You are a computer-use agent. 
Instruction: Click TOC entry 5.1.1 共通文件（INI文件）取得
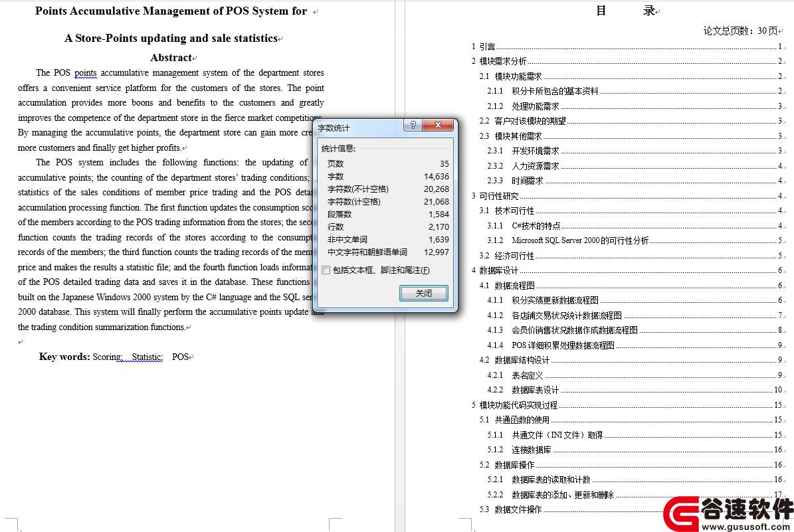pos(635,435)
